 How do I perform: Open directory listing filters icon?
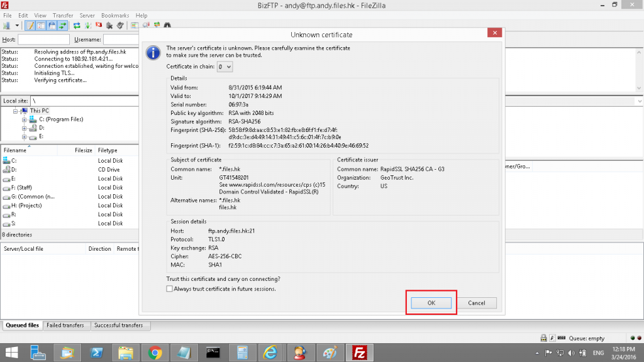tap(135, 25)
